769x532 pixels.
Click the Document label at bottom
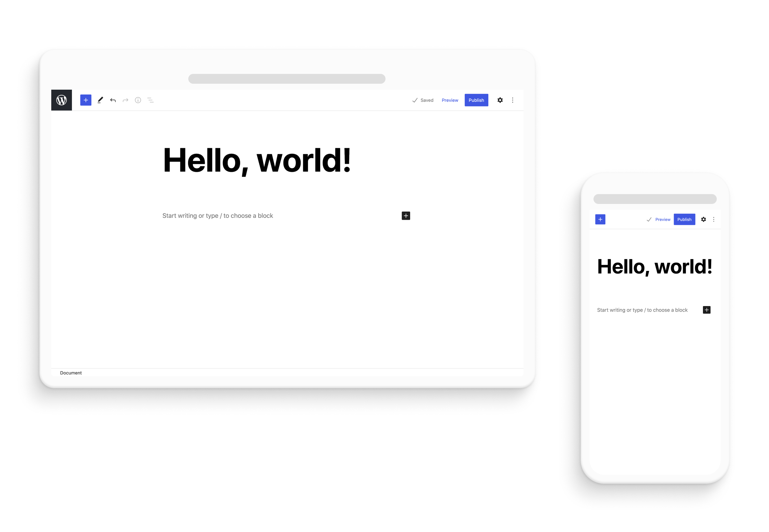pos(70,373)
